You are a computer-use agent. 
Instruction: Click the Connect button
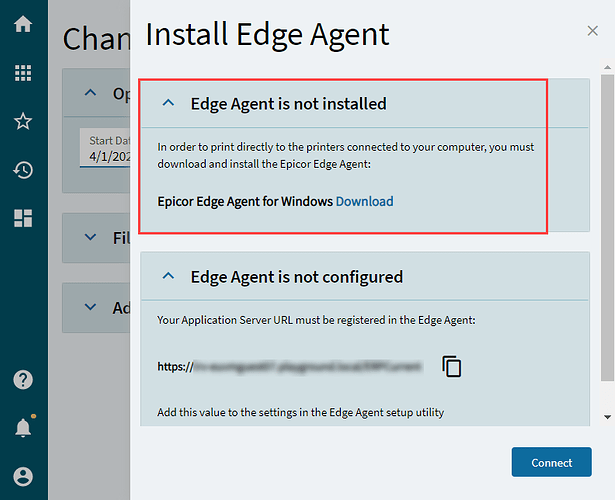(x=551, y=462)
